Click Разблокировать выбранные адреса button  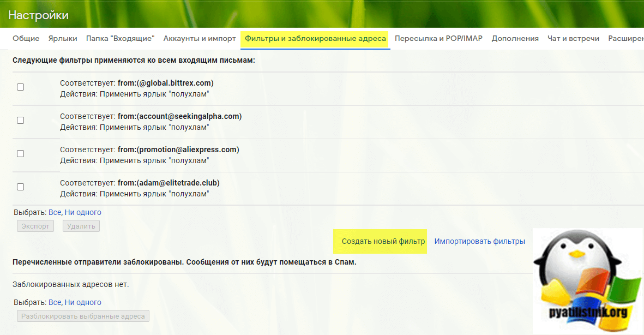click(x=83, y=316)
